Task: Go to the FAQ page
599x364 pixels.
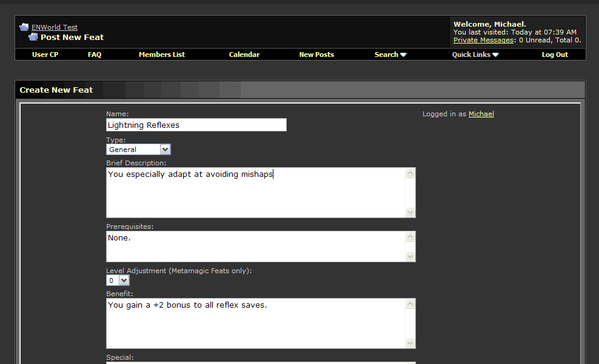Action: click(x=95, y=55)
